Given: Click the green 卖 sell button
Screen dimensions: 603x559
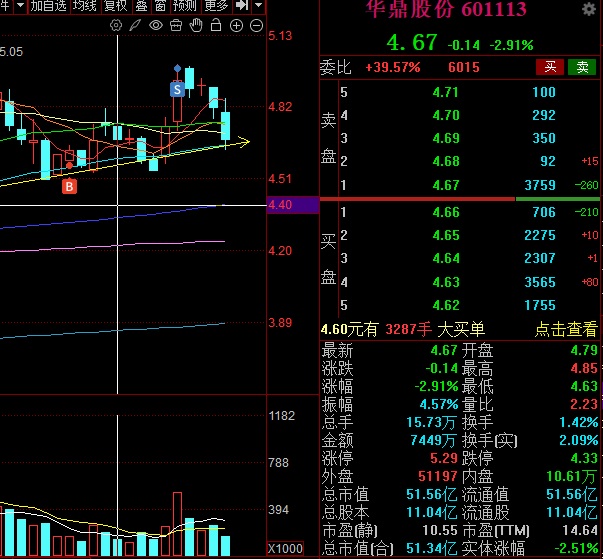Looking at the screenshot, I should 582,67.
